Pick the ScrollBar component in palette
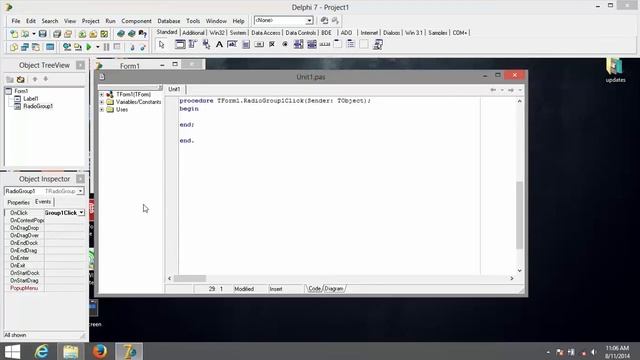 tap(325, 44)
